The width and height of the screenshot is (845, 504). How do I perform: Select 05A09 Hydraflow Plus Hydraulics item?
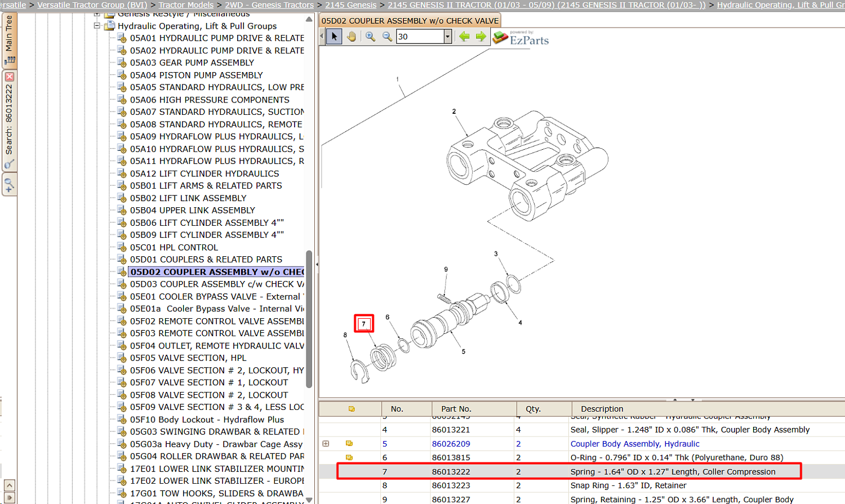[217, 137]
